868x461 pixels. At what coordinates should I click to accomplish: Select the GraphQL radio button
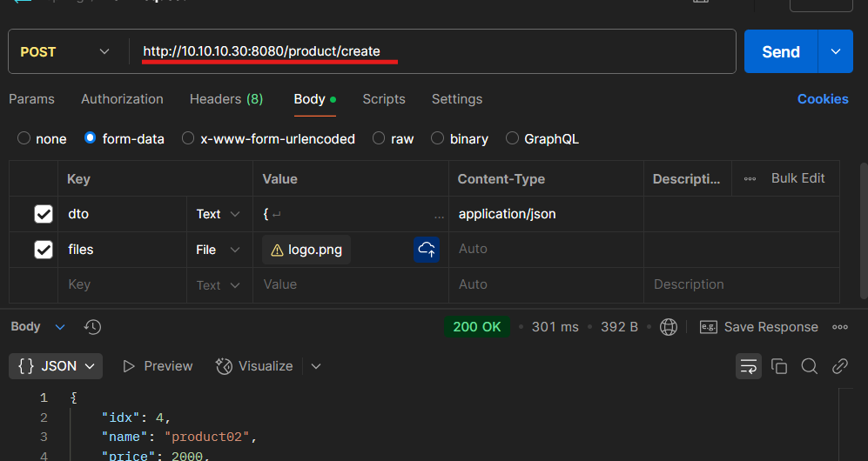512,138
